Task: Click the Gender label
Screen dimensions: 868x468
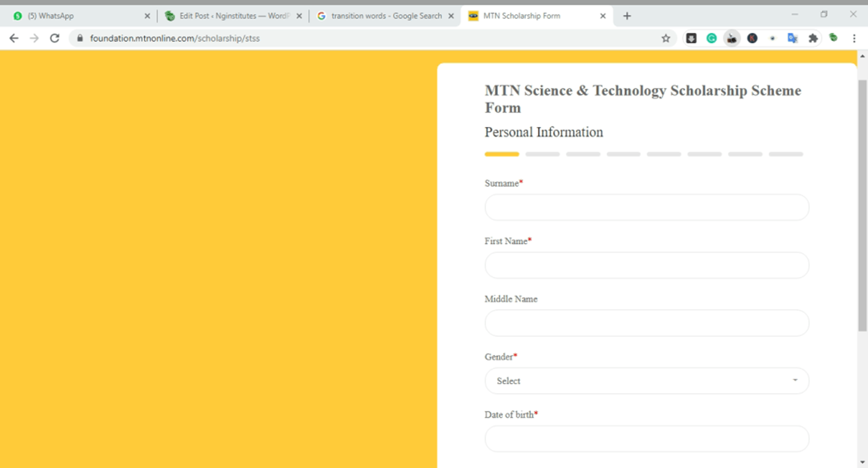Action: point(501,357)
